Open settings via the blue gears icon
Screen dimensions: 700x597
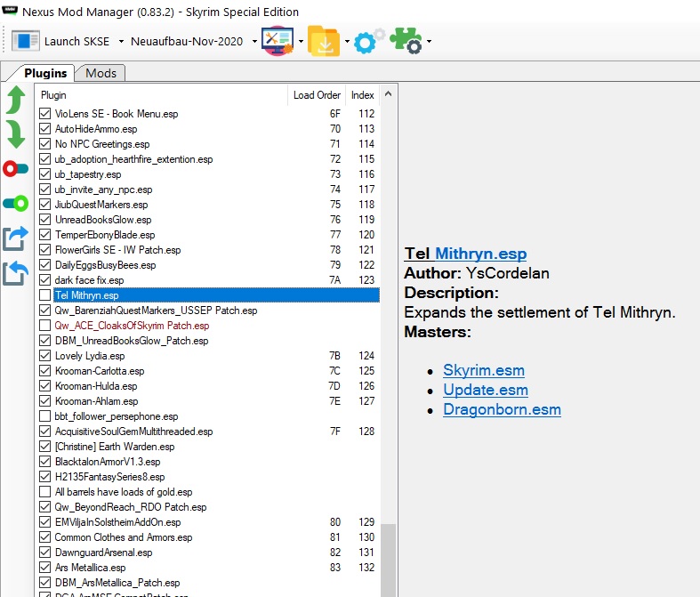coord(368,41)
